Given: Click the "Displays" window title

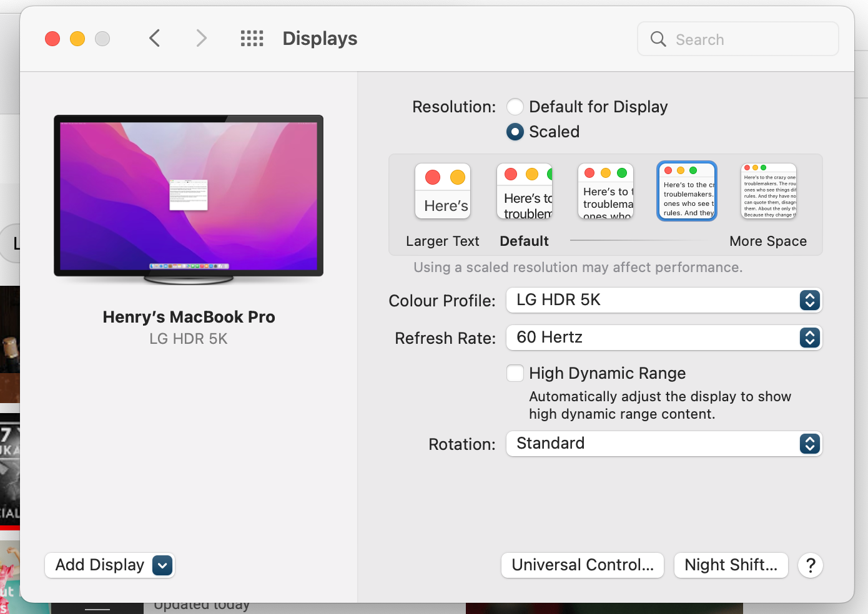Looking at the screenshot, I should pyautogui.click(x=320, y=39).
